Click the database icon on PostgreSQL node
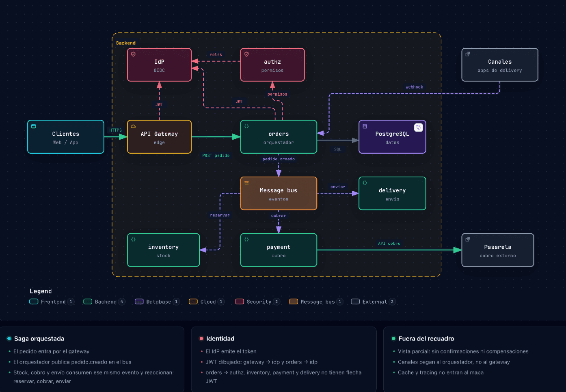 (365, 126)
